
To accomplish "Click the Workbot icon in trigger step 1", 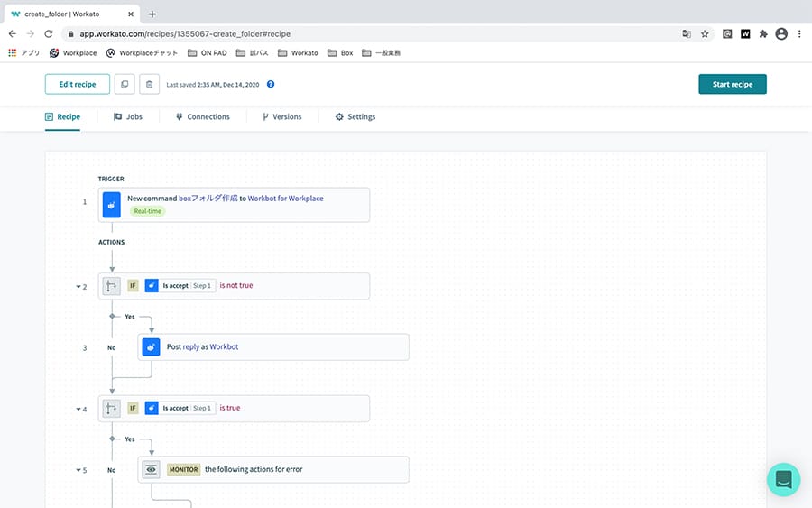I will (111, 205).
